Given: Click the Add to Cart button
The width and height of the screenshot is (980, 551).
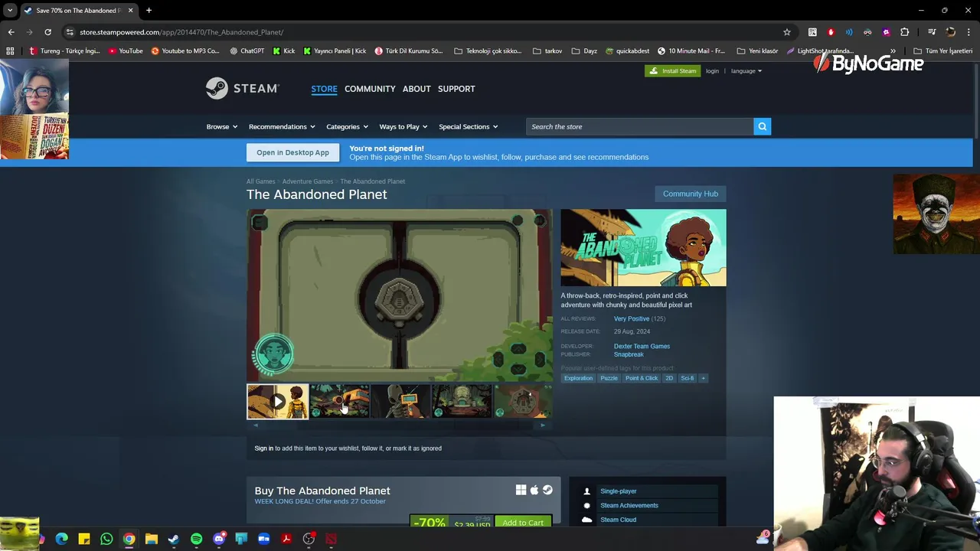Looking at the screenshot, I should tap(523, 523).
